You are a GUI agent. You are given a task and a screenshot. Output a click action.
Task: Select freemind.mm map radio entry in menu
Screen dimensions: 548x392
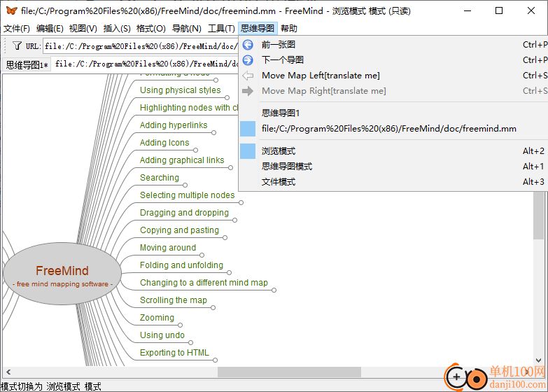click(x=393, y=129)
